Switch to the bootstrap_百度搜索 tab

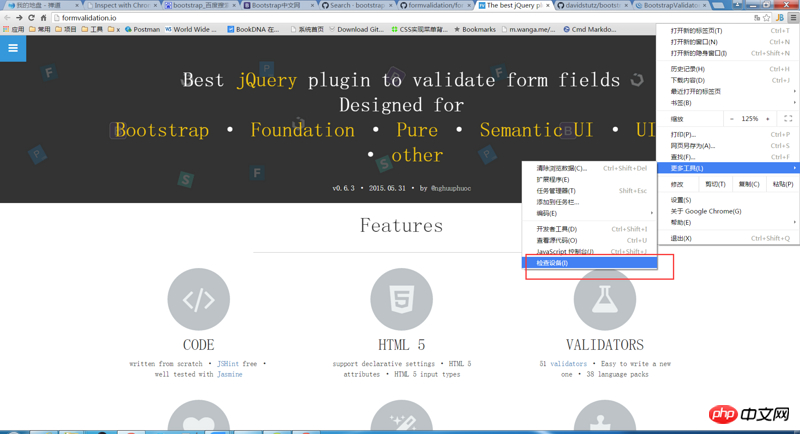pos(200,6)
